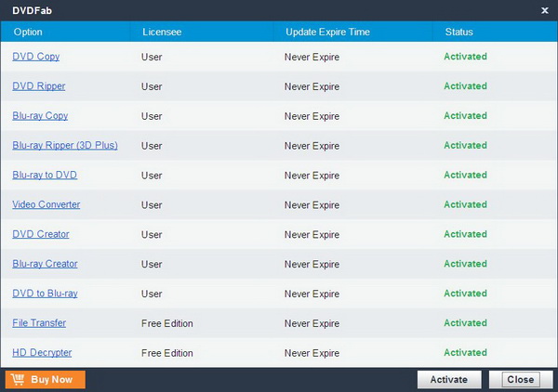The image size is (558, 392).
Task: Click the Blu-ray to DVD link
Action: point(45,176)
